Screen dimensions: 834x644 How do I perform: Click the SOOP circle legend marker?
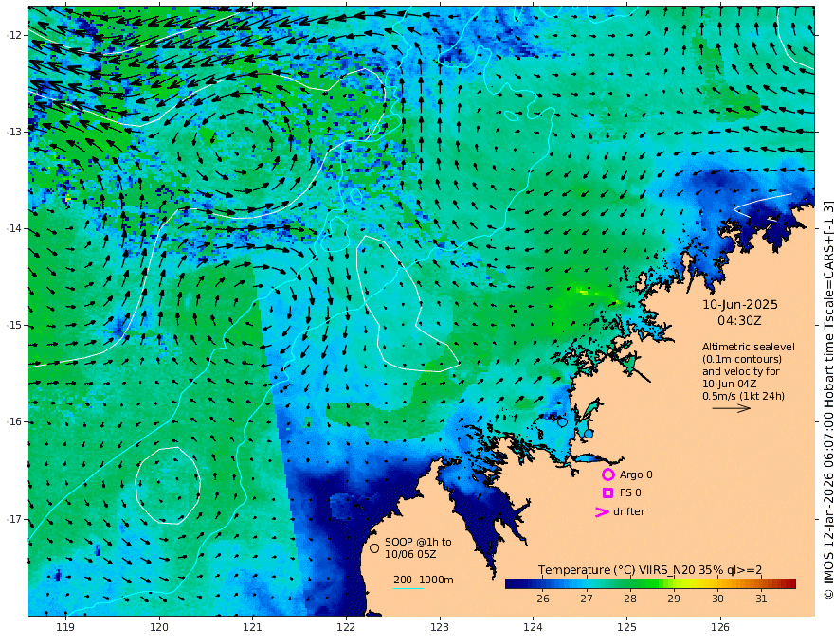coord(374,547)
